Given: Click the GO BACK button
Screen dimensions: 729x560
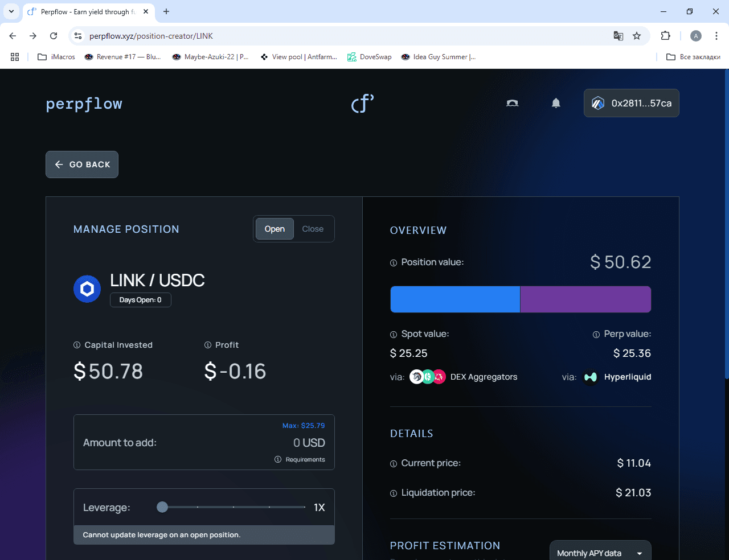Looking at the screenshot, I should [x=82, y=164].
